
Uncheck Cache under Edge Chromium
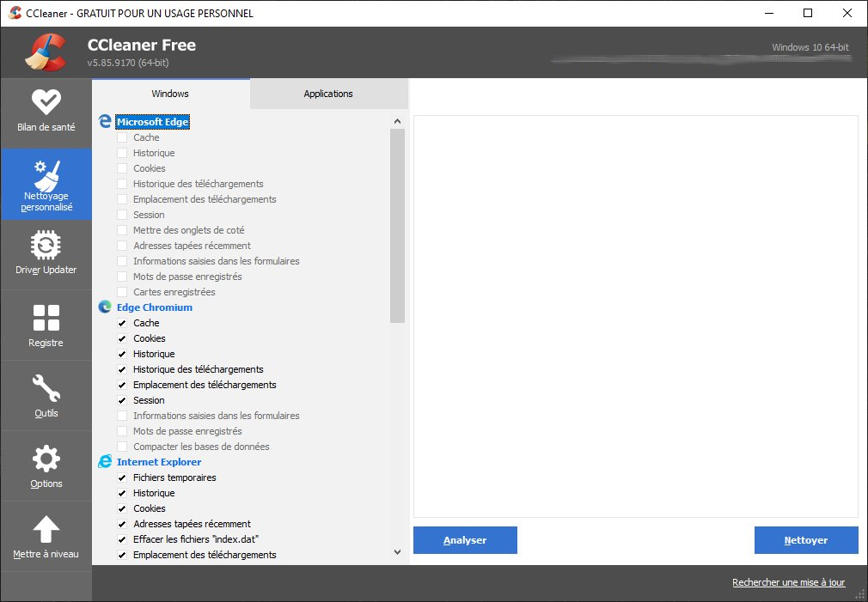(x=122, y=323)
